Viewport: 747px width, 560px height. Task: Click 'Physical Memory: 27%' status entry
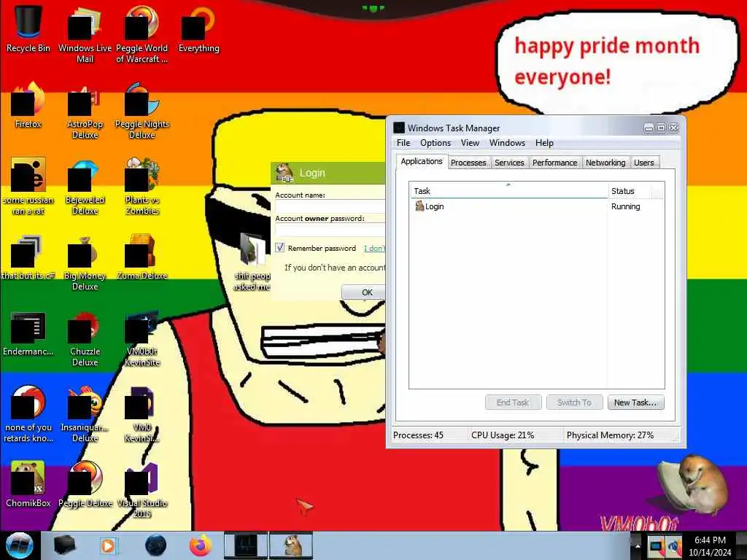610,435
